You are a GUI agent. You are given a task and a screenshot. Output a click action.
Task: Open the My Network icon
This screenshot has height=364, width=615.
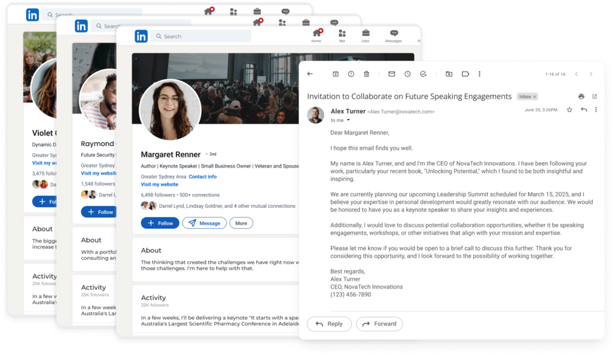[342, 34]
